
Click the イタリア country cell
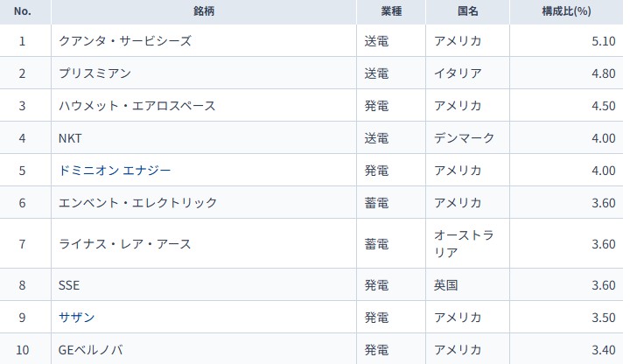click(458, 73)
